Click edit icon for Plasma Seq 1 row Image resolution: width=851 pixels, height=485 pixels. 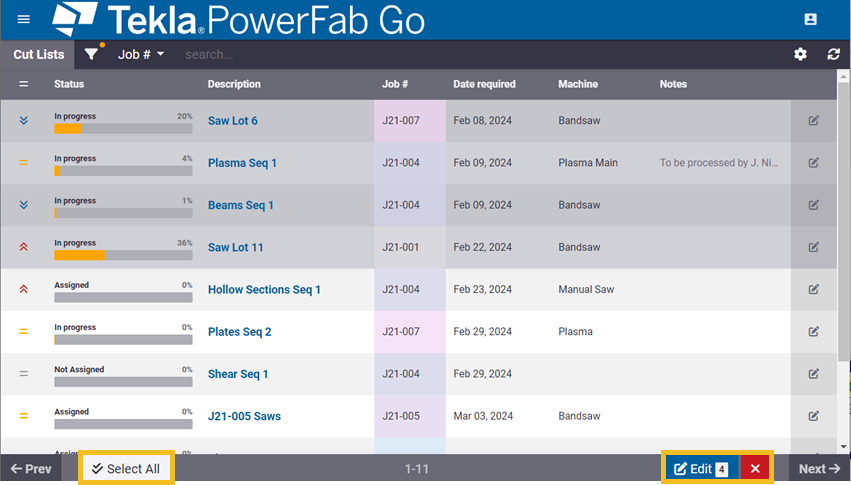(813, 163)
